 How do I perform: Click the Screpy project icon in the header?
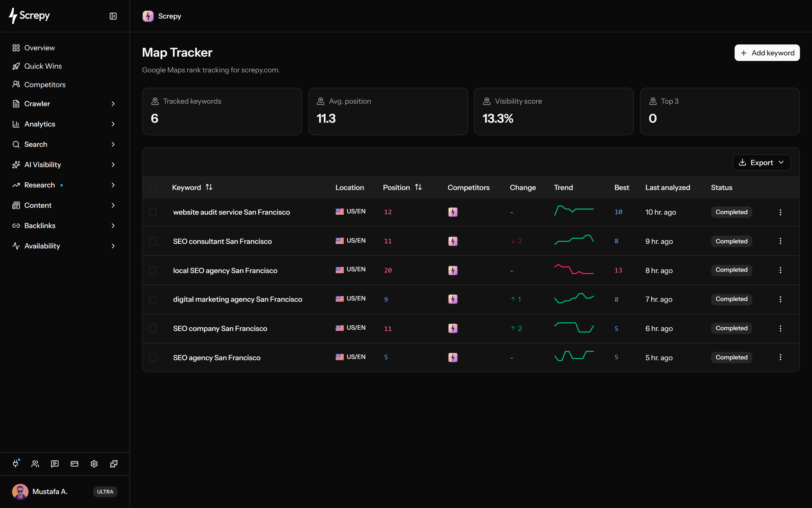point(148,16)
